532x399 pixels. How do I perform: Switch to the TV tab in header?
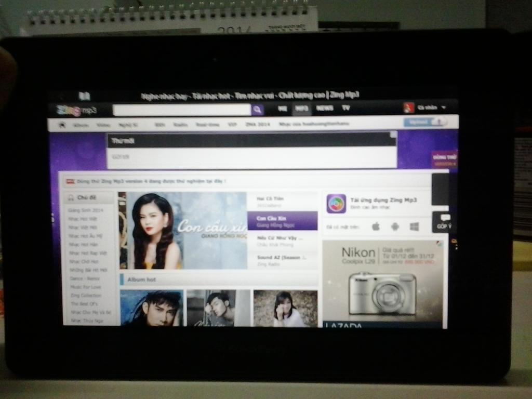[345, 108]
